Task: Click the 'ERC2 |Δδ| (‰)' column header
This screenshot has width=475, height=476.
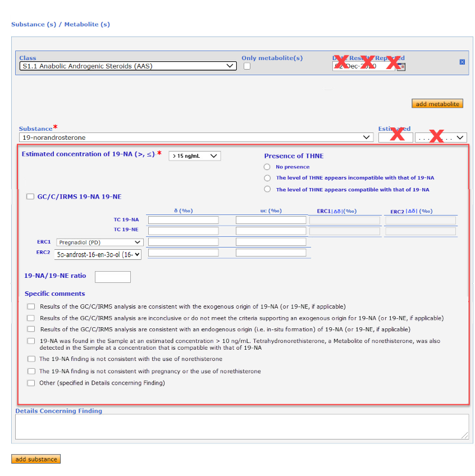Action: tap(411, 211)
